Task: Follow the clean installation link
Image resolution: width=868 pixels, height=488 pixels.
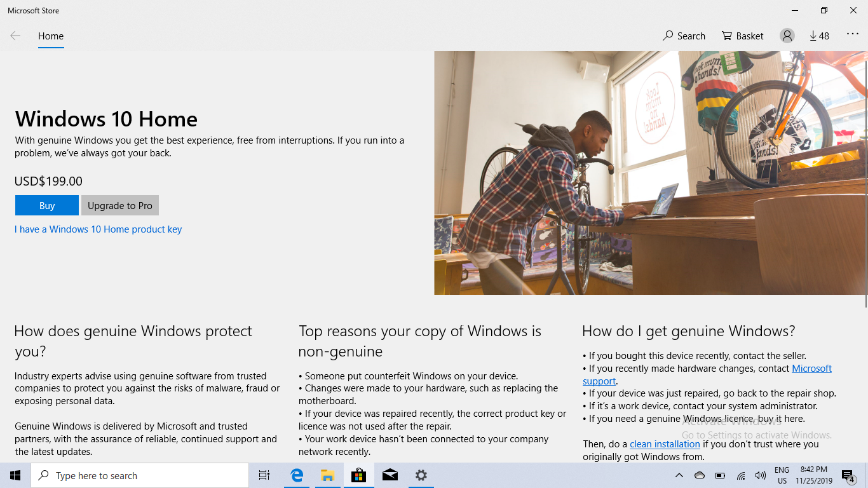Action: click(665, 444)
